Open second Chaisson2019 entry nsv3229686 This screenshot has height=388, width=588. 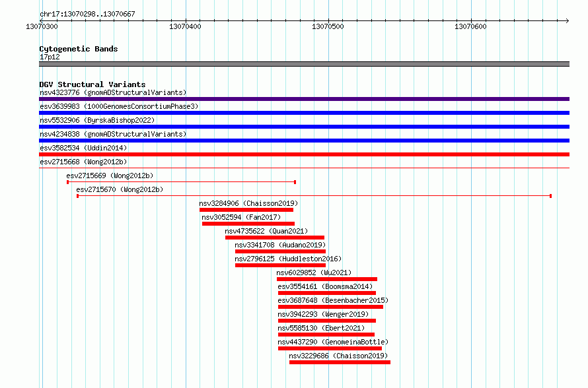(338, 356)
